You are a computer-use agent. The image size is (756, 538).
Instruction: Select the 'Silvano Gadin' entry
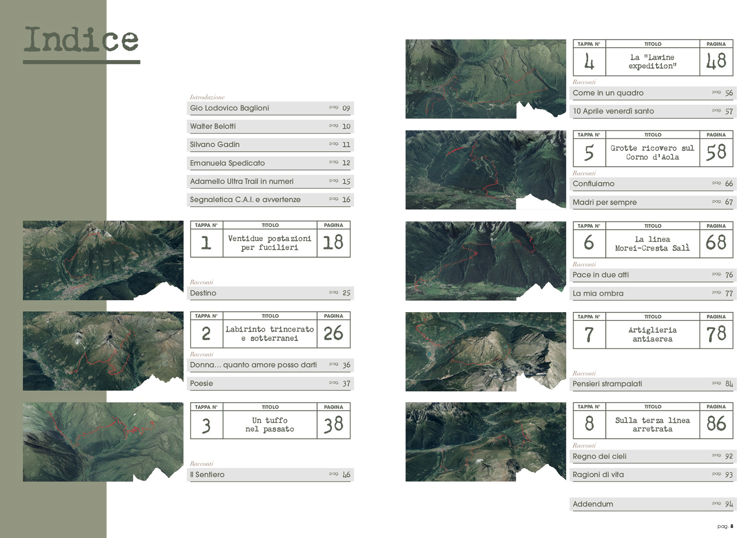[x=270, y=145]
